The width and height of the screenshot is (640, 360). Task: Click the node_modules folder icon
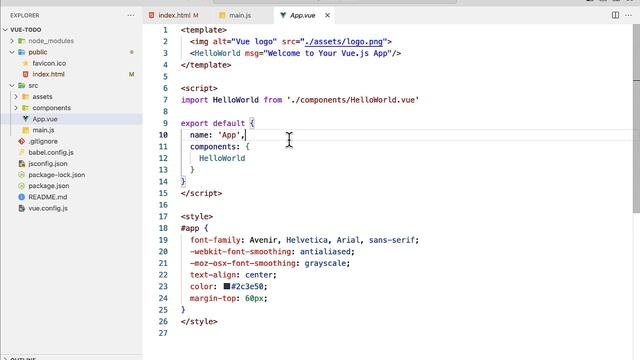point(22,41)
